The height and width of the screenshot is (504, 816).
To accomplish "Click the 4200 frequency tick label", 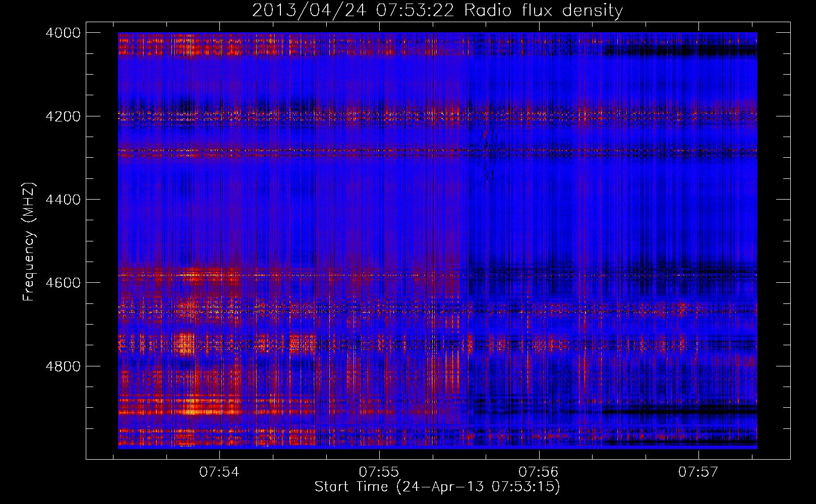I will (x=63, y=116).
